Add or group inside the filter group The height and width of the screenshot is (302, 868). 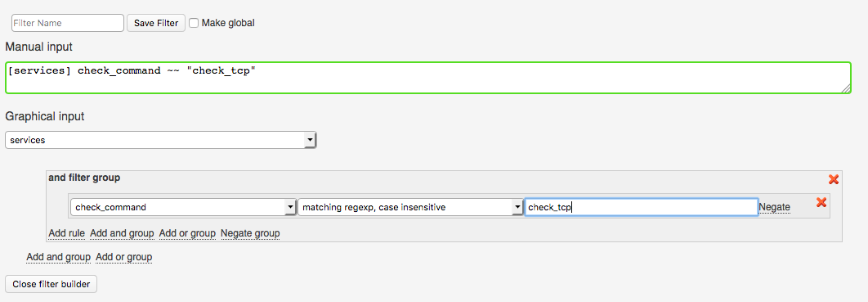[x=187, y=233]
